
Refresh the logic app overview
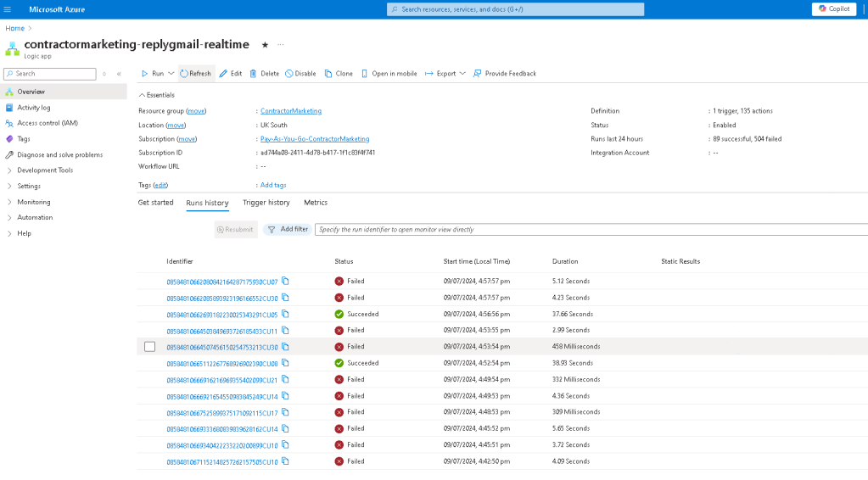tap(196, 74)
